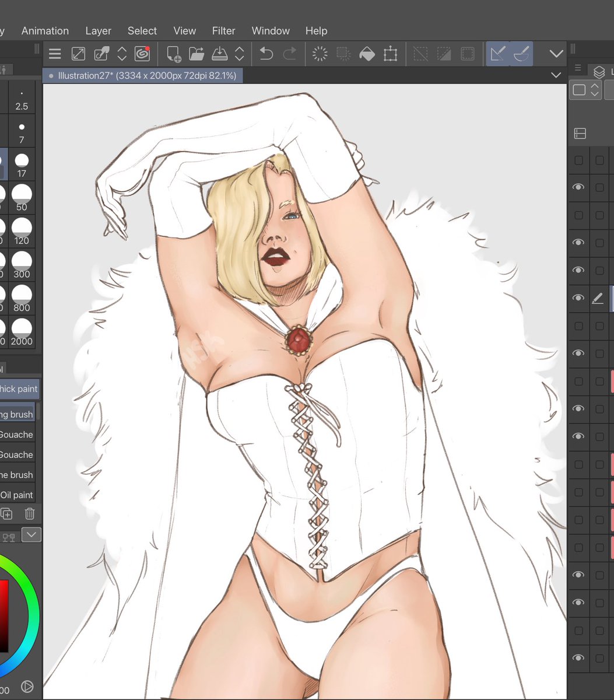Open the Layer menu
Screen dimensions: 614x700
[x=98, y=31]
